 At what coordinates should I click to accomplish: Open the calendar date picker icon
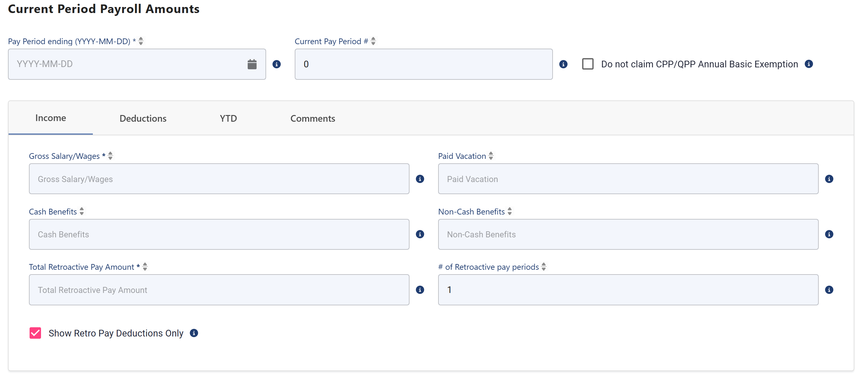252,64
